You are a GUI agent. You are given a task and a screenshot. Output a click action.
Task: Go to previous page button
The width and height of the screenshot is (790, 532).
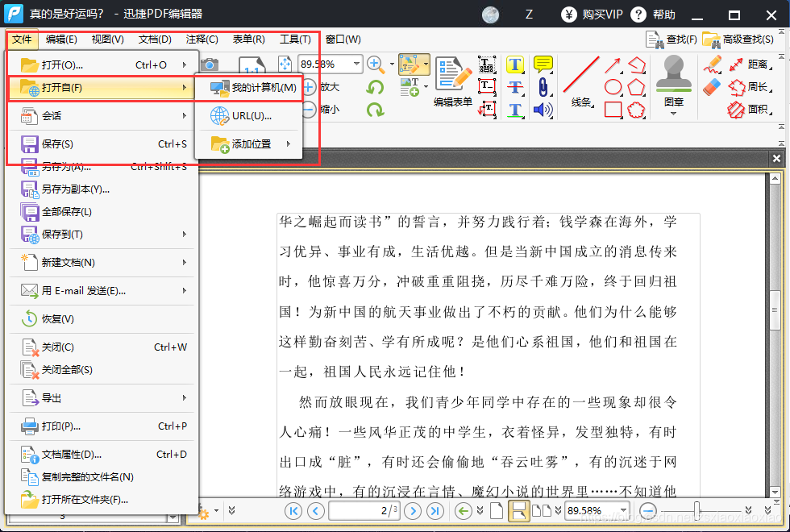click(316, 511)
